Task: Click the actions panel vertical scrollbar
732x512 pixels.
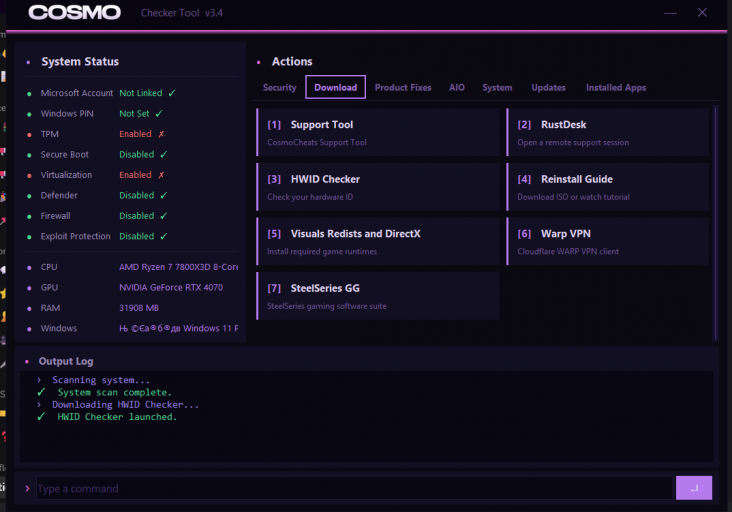Action: (x=715, y=224)
